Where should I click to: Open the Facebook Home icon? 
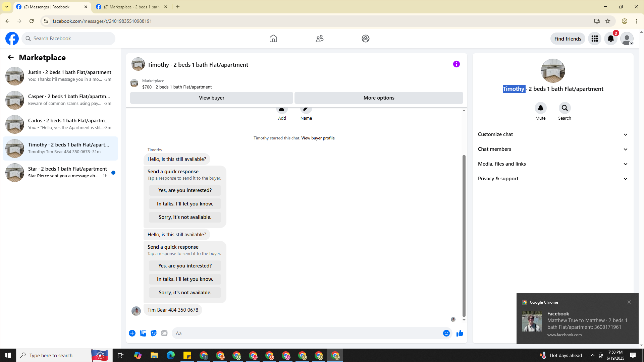(x=273, y=39)
